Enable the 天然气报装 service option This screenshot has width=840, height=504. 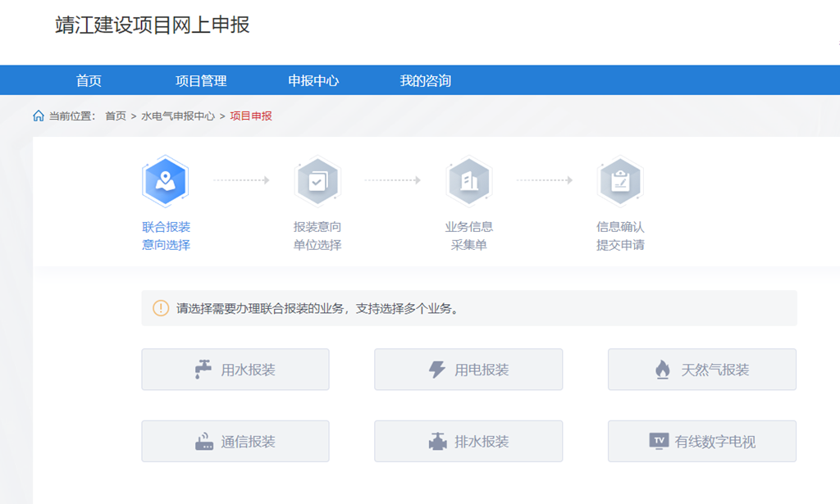point(702,370)
